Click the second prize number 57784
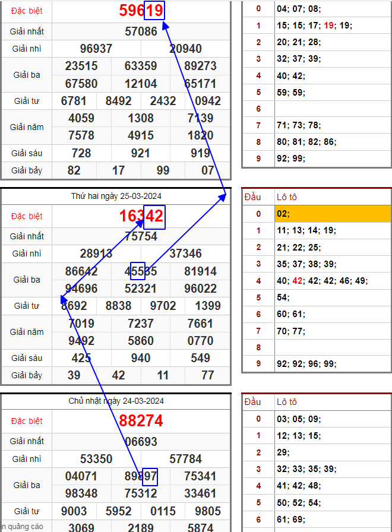392x532 pixels. (x=185, y=459)
